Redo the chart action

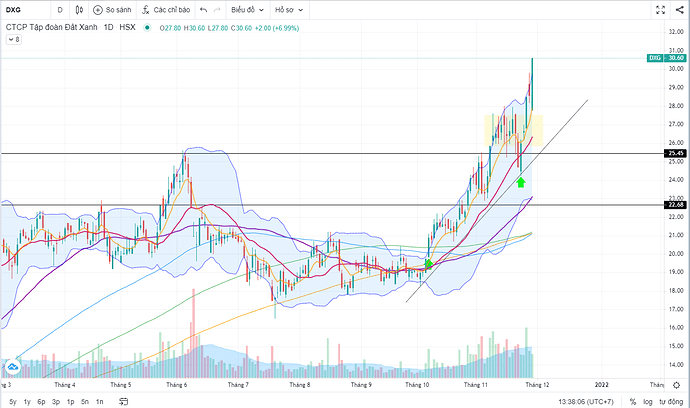click(x=217, y=10)
